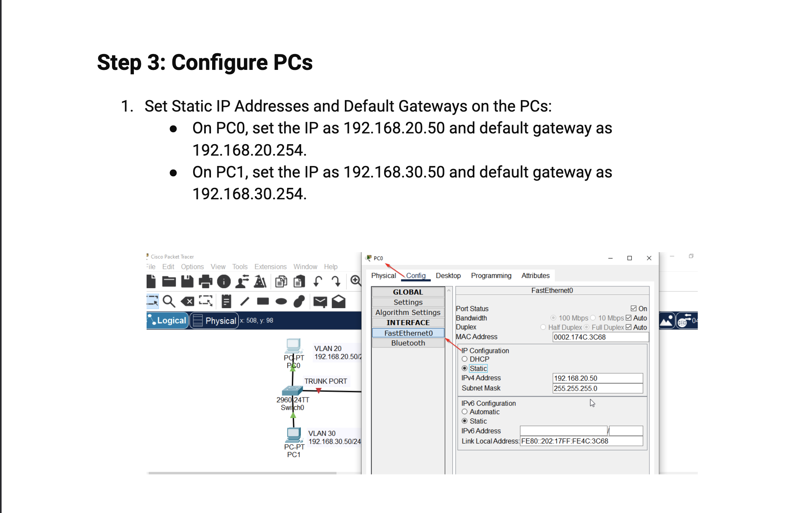812x513 pixels.
Task: Select the DHCP radio button
Action: coord(464,359)
